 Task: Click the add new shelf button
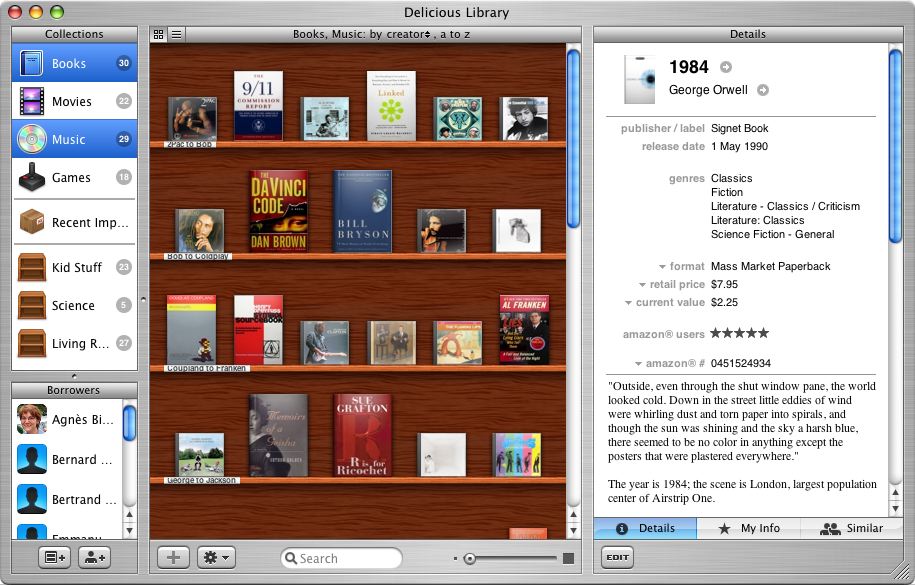(54, 558)
